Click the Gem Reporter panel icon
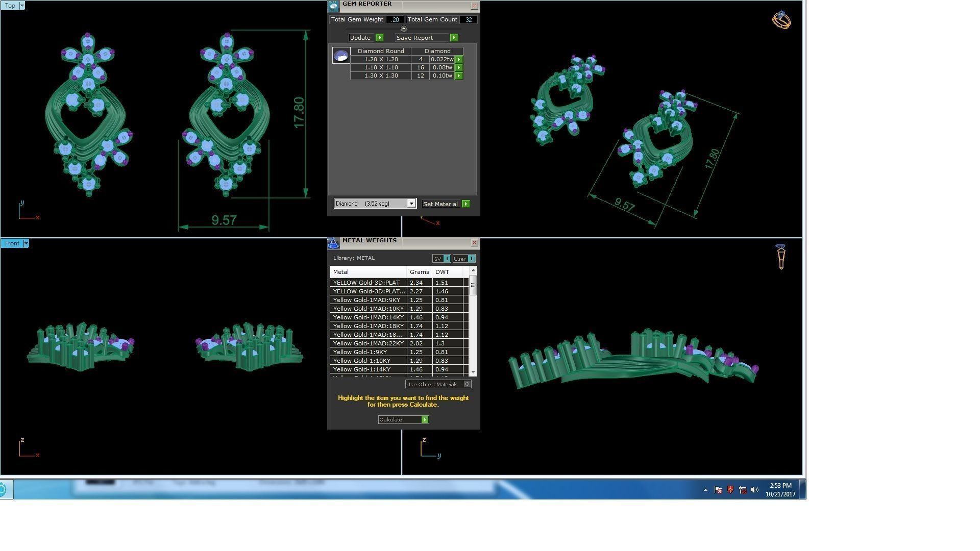980x551 pixels. pyautogui.click(x=333, y=6)
